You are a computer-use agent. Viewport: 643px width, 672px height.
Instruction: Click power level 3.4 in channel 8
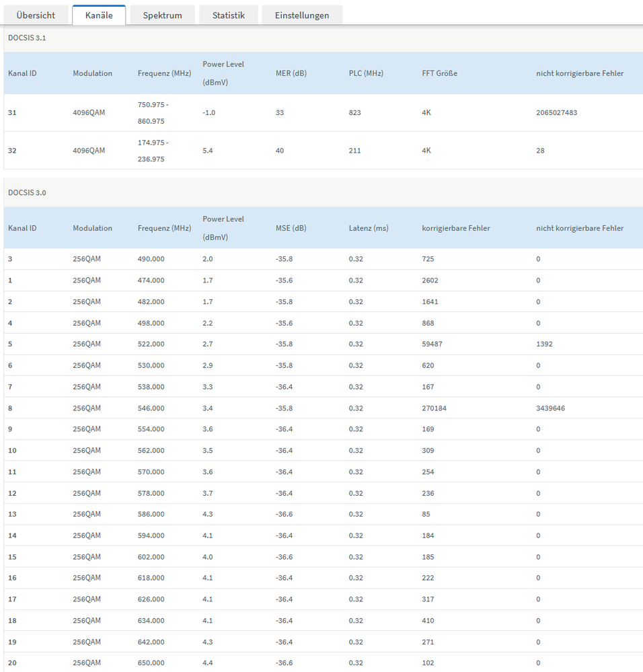click(208, 408)
